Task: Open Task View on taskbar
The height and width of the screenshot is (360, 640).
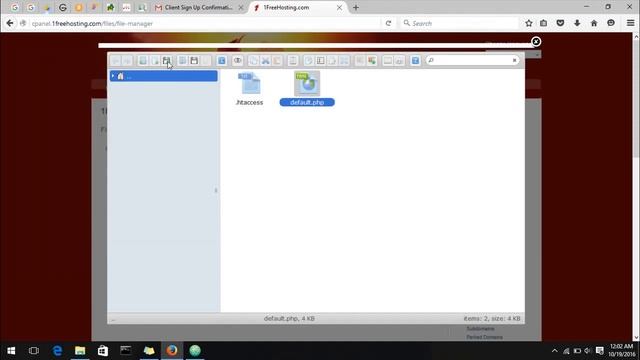Action: [34, 351]
